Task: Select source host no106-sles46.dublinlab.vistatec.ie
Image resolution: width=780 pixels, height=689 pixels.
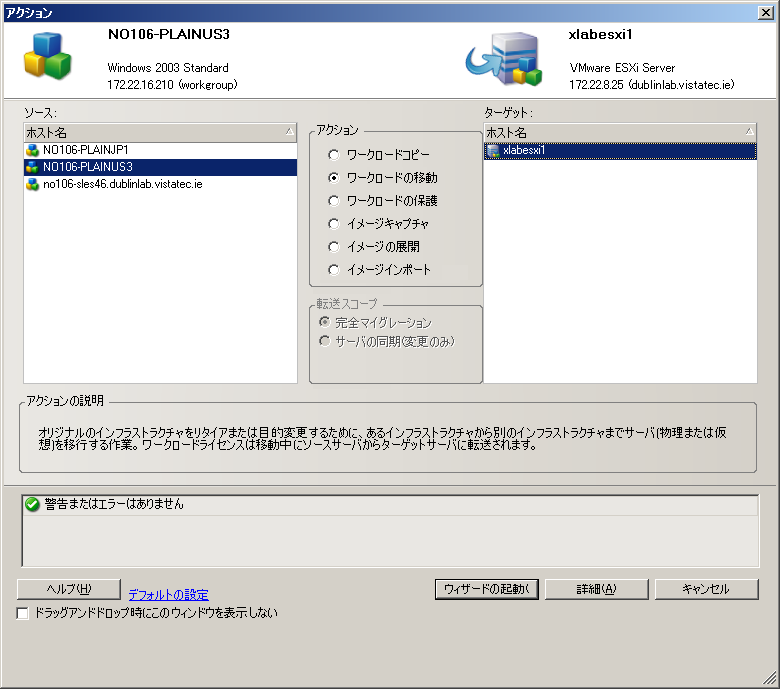Action: [160, 185]
